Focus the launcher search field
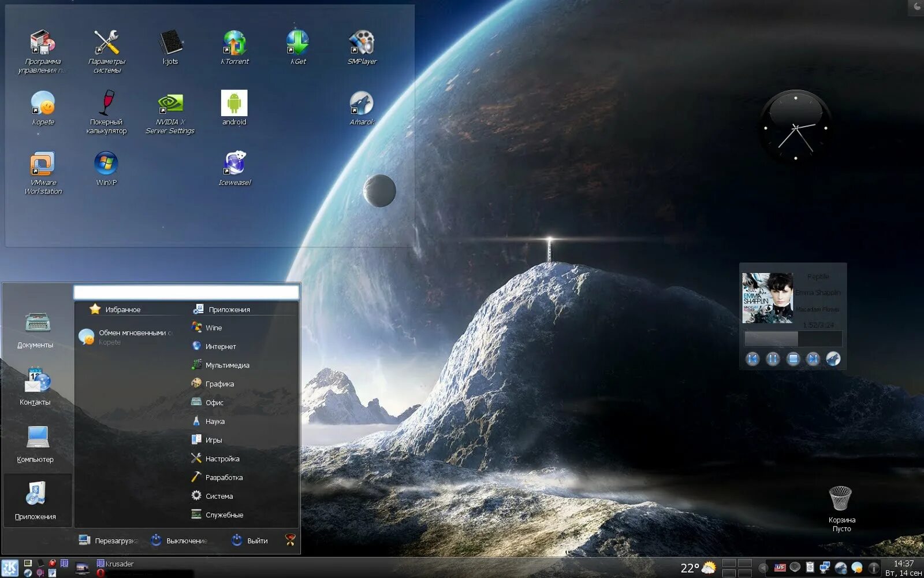924x578 pixels. (187, 292)
